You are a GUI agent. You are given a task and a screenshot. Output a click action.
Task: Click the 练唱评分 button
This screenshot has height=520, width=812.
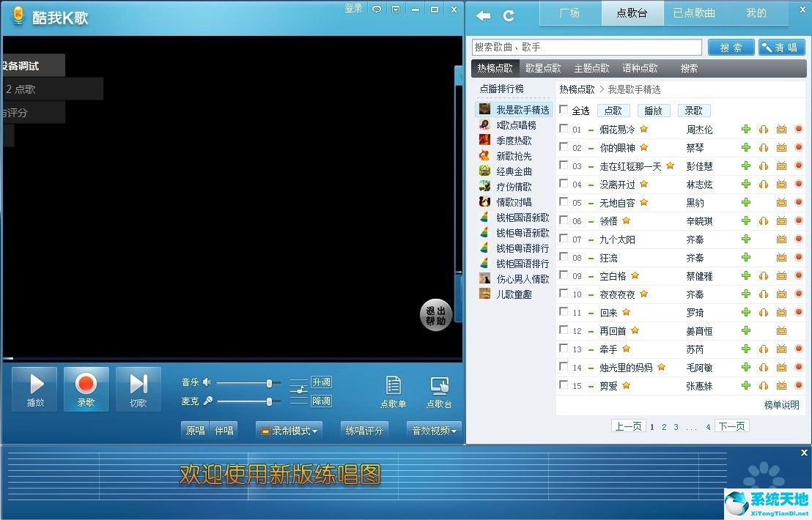[364, 431]
